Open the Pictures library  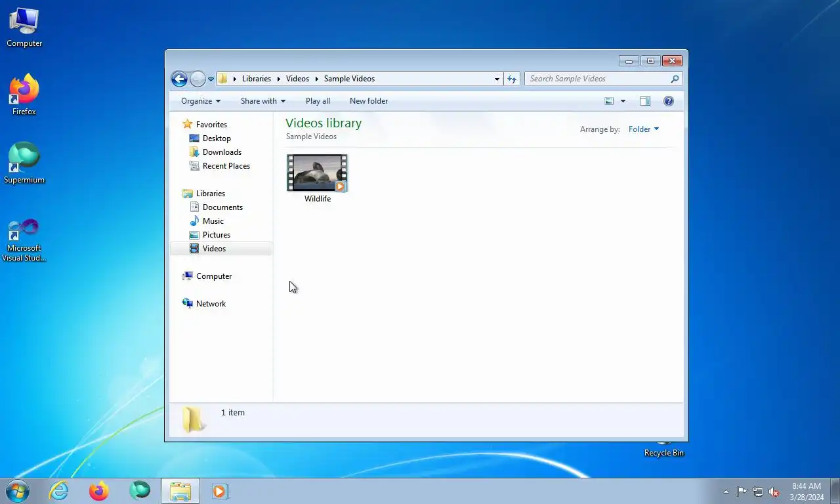point(217,235)
